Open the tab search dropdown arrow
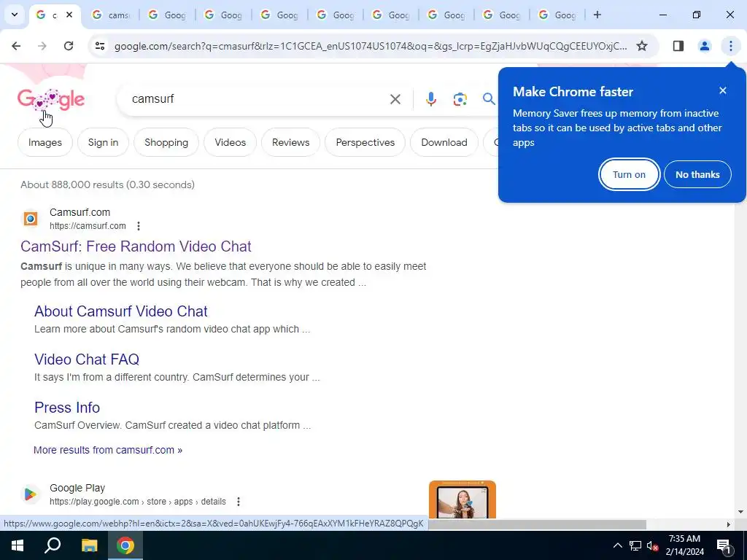The width and height of the screenshot is (747, 560). pyautogui.click(x=15, y=15)
